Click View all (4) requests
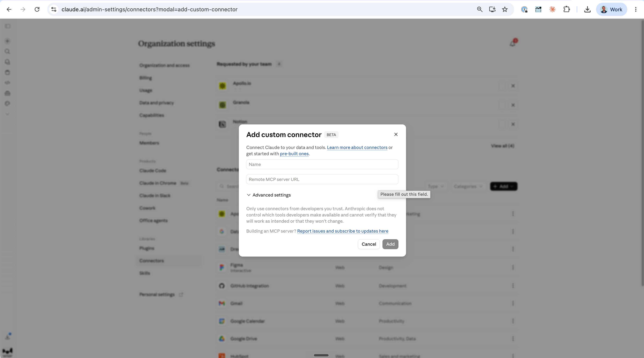The width and height of the screenshot is (644, 358). [502, 146]
